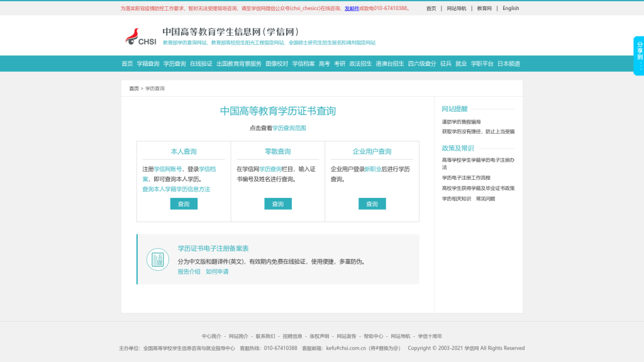Select 就业 in the navigation bar
Viewport: 644px width, 362px height.
point(461,63)
